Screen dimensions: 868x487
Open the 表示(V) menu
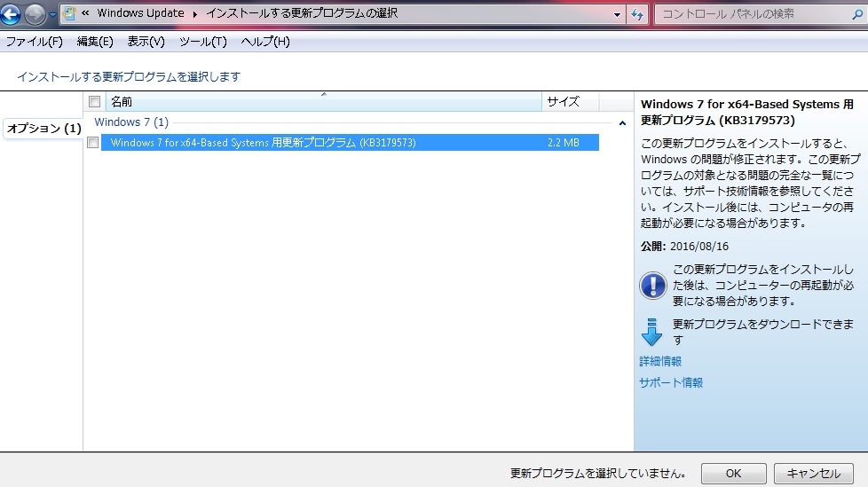(x=146, y=42)
